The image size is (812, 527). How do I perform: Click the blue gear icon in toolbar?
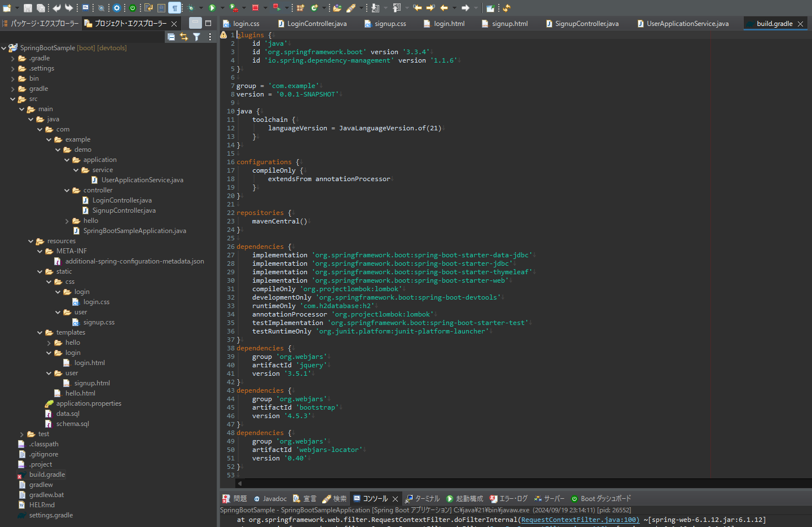117,8
